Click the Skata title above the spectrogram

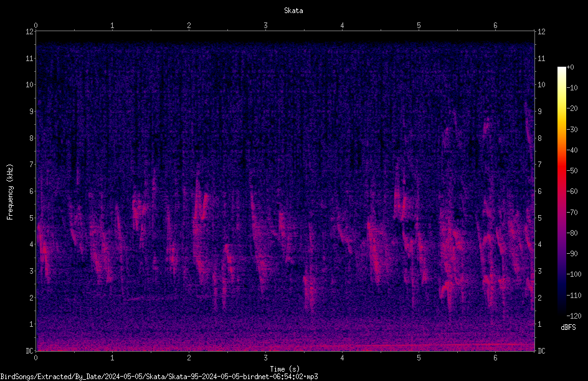293,11
